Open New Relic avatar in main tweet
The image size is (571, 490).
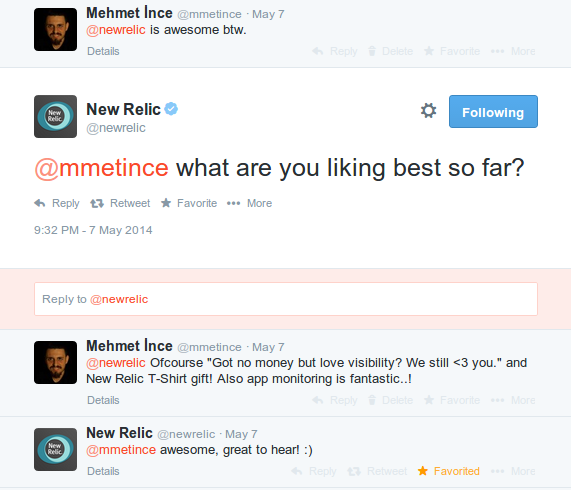pyautogui.click(x=55, y=116)
